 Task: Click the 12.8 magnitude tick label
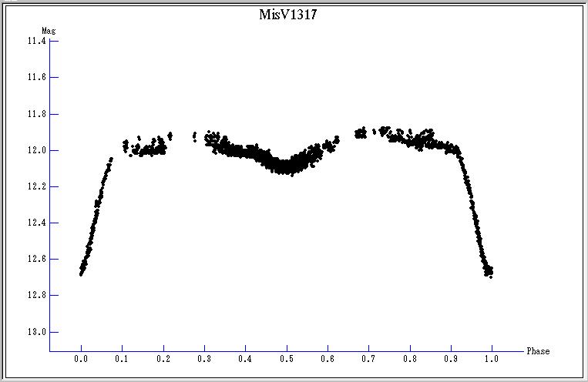click(x=35, y=295)
